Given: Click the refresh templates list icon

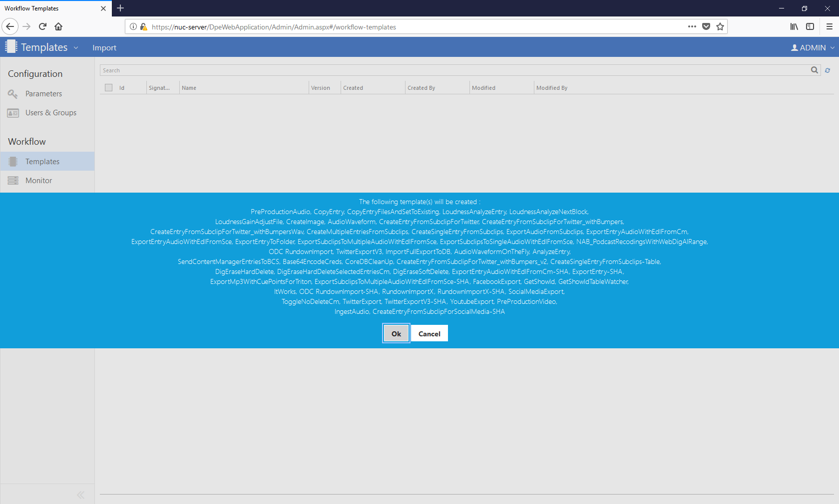Looking at the screenshot, I should coord(828,70).
